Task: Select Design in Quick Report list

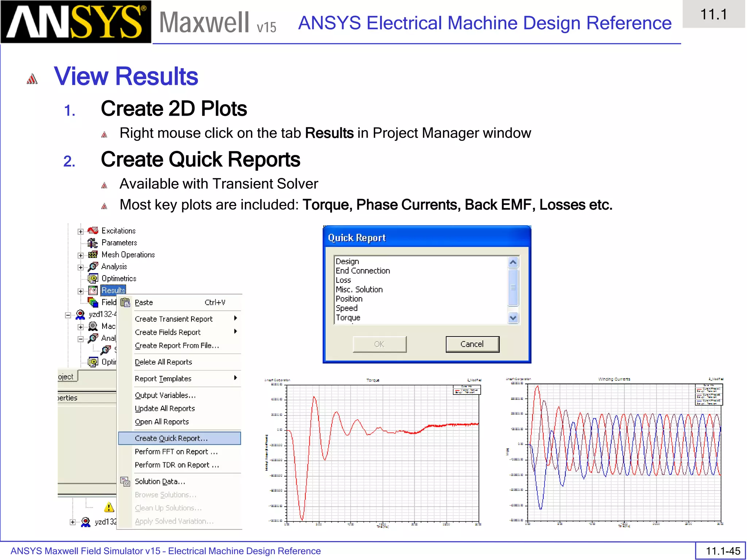Action: coord(347,261)
